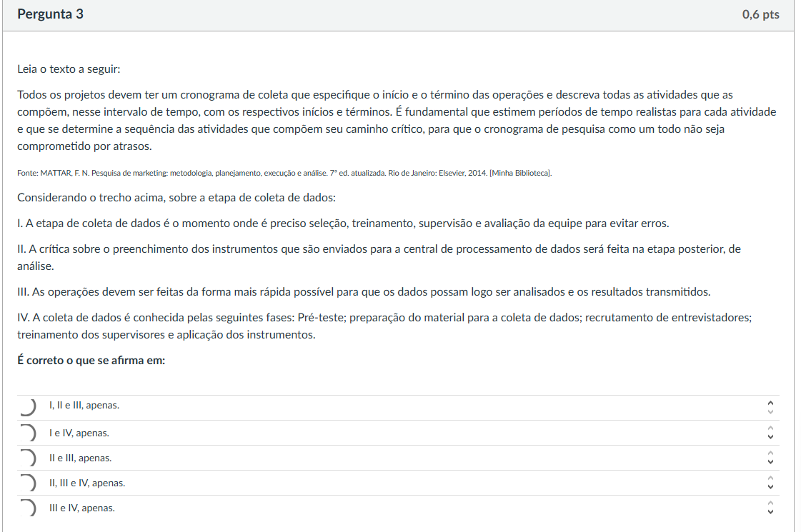Click the "Pergunta 3" question header
This screenshot has width=801, height=532.
pos(50,14)
